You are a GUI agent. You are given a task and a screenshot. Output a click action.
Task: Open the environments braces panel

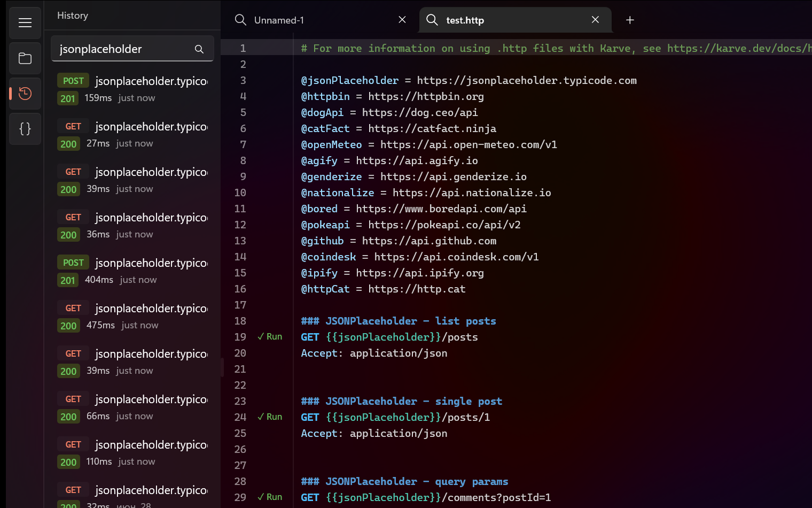tap(25, 129)
